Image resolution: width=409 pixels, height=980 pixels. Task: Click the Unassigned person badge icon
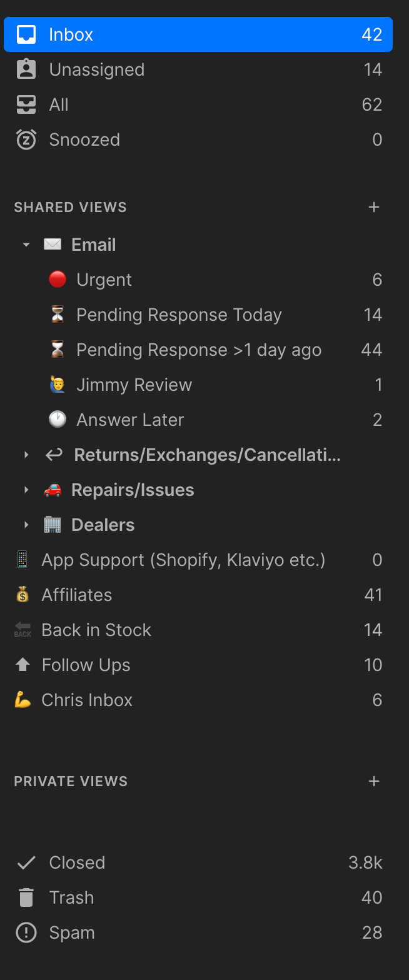coord(26,69)
